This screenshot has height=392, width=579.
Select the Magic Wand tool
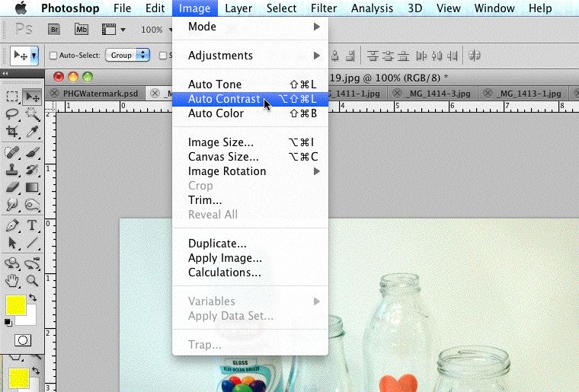[x=32, y=114]
